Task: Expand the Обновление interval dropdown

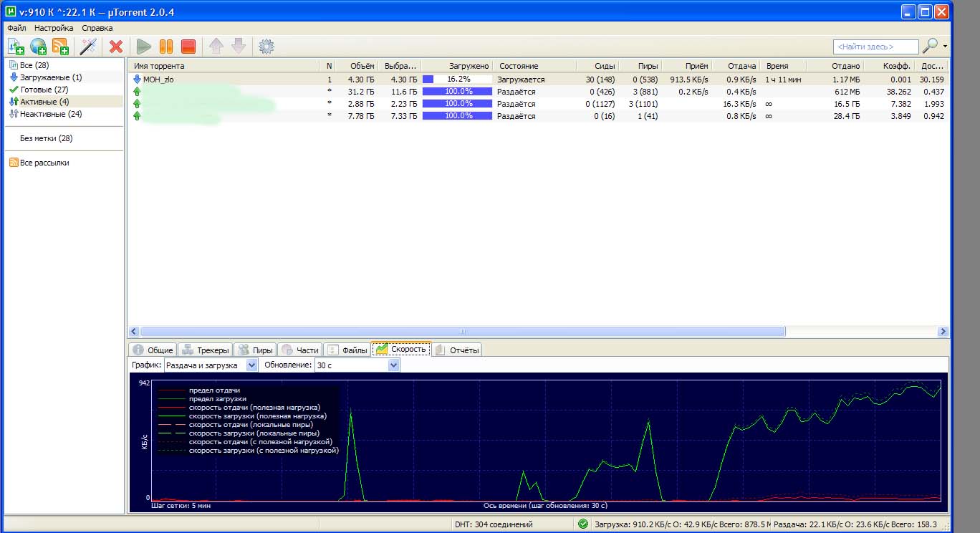Action: pyautogui.click(x=357, y=365)
